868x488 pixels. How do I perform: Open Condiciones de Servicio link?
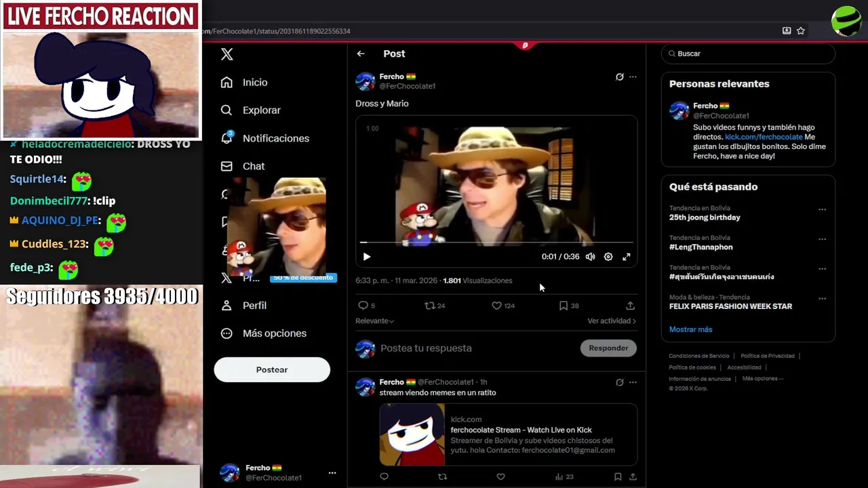[x=699, y=356]
